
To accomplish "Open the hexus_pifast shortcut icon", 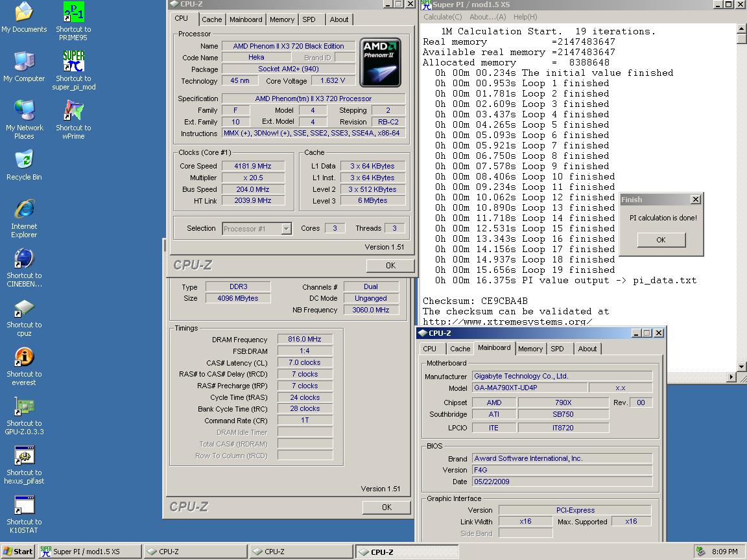I will (x=24, y=456).
